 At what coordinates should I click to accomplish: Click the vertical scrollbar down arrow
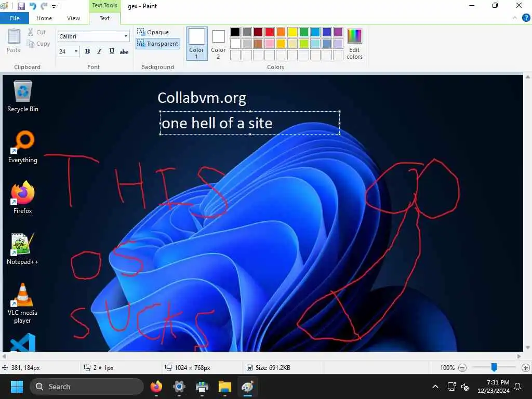click(528, 348)
